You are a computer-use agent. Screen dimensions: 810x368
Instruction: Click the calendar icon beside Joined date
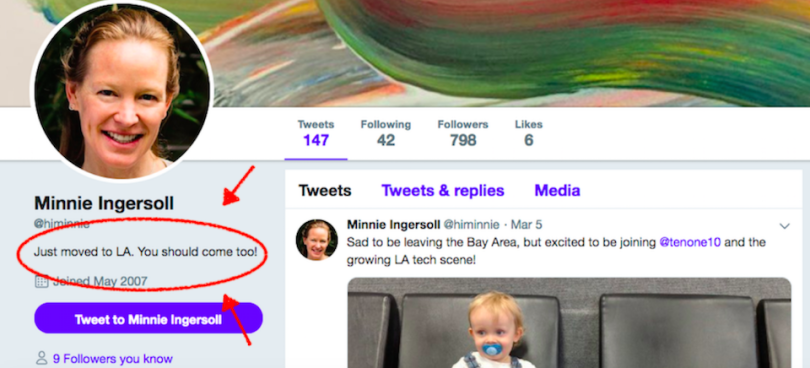click(41, 282)
